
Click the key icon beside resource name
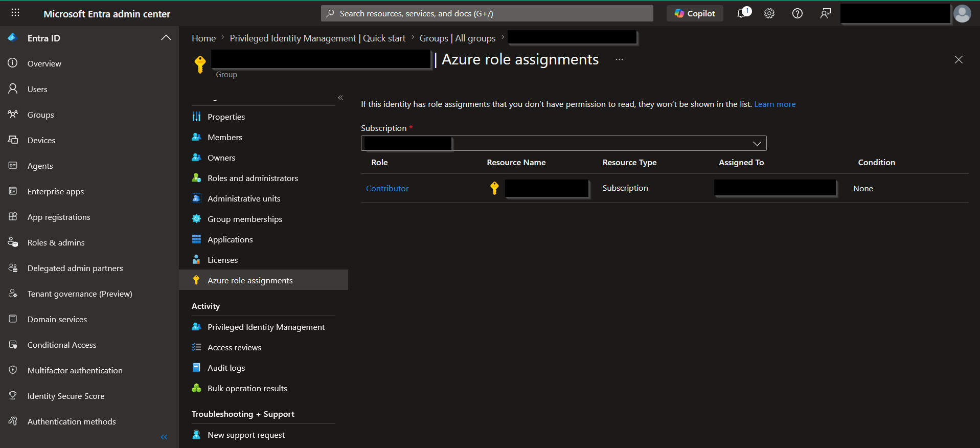tap(494, 188)
